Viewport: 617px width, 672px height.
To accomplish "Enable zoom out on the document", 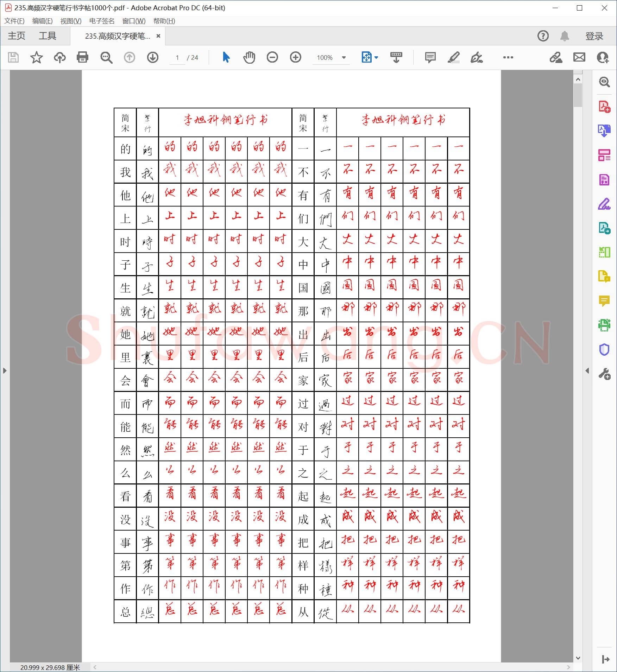I will pos(272,57).
